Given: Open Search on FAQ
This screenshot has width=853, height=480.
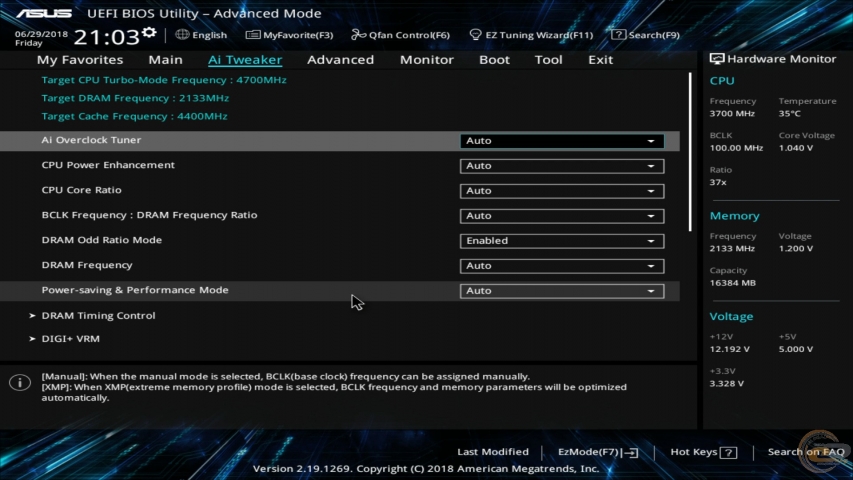Looking at the screenshot, I should (806, 452).
